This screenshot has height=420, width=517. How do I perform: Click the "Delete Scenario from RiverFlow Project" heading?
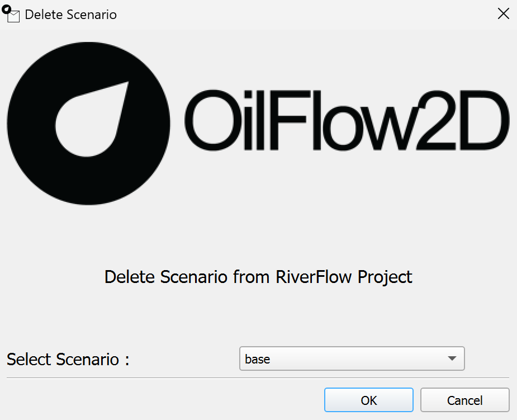pyautogui.click(x=258, y=277)
